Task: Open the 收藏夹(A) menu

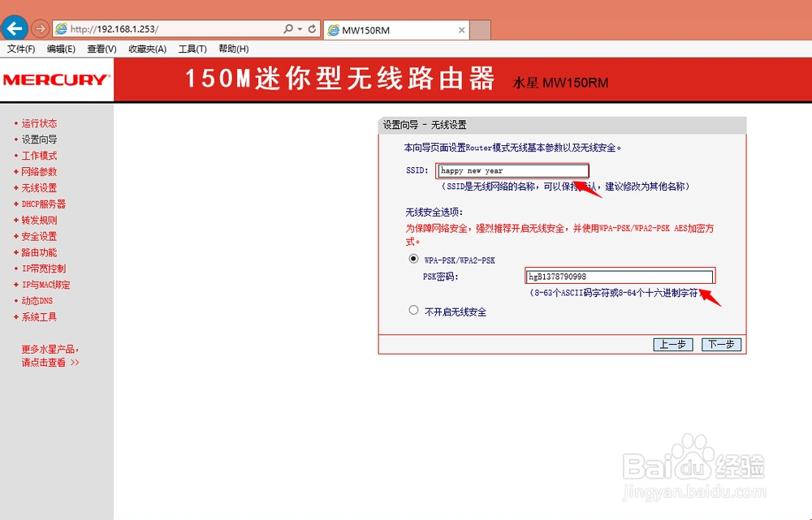Action: point(148,49)
